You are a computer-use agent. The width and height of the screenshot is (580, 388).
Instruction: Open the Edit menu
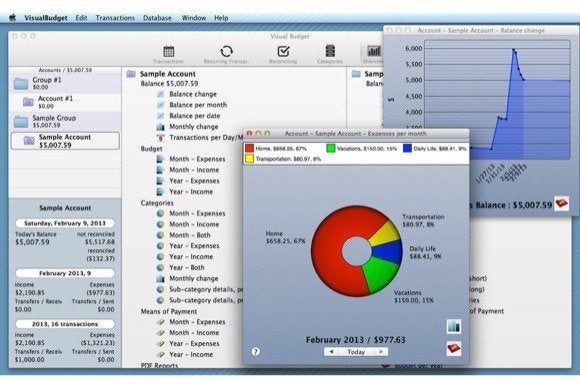81,18
